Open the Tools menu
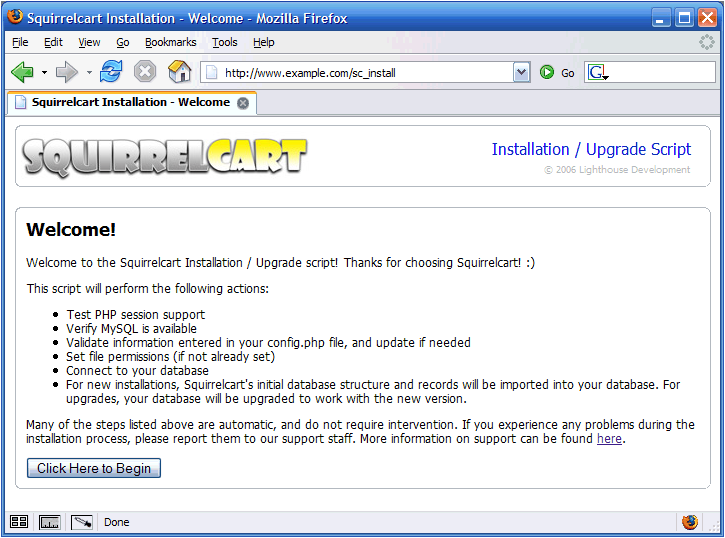This screenshot has height=538, width=725. [225, 42]
